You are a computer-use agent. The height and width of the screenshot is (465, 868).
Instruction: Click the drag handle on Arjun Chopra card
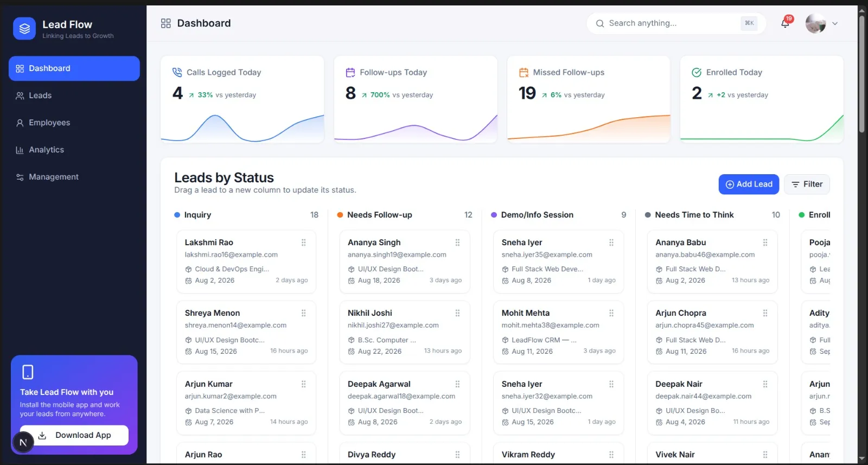click(x=765, y=313)
